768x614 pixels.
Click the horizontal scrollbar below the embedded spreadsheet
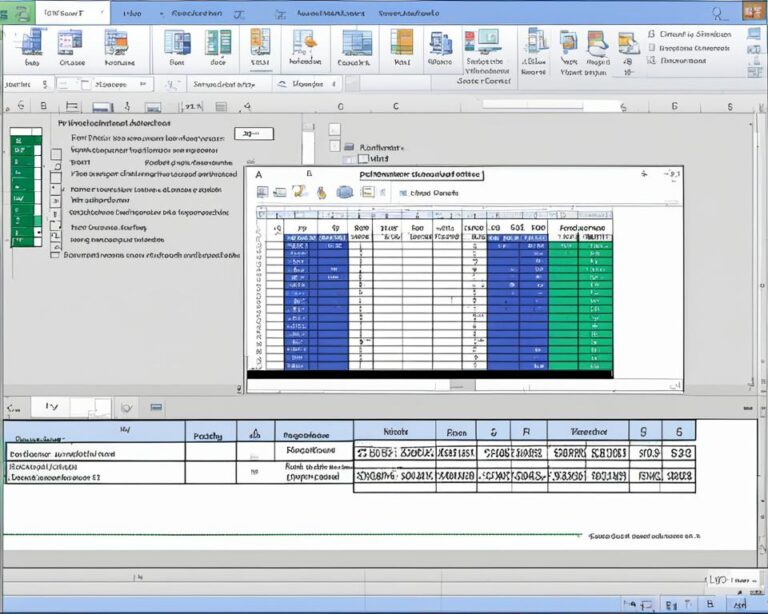(x=428, y=374)
